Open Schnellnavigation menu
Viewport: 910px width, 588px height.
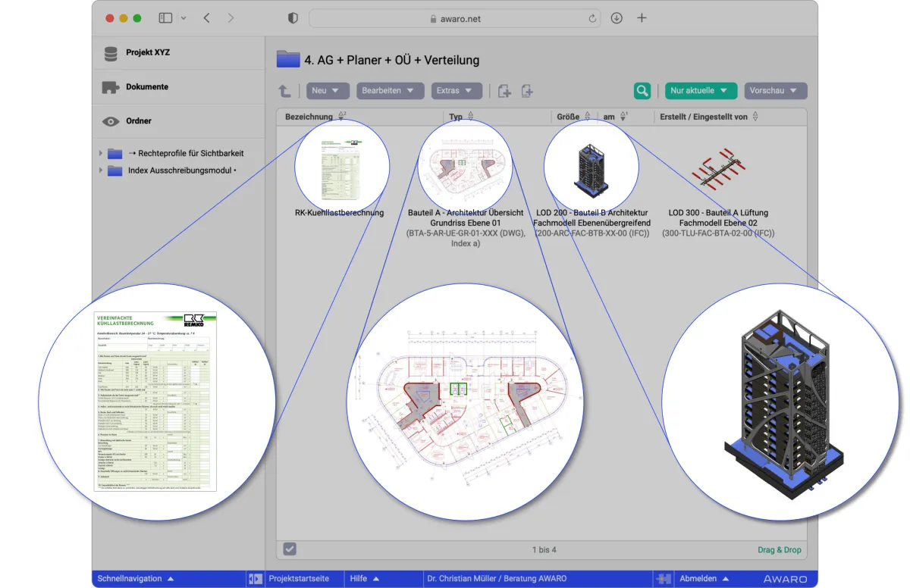pyautogui.click(x=136, y=579)
